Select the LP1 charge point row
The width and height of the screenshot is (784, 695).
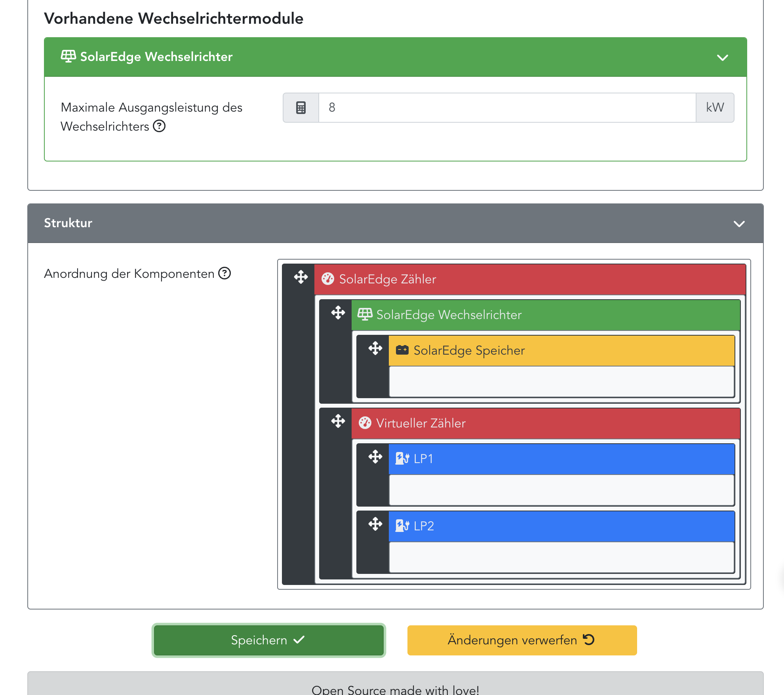(562, 459)
